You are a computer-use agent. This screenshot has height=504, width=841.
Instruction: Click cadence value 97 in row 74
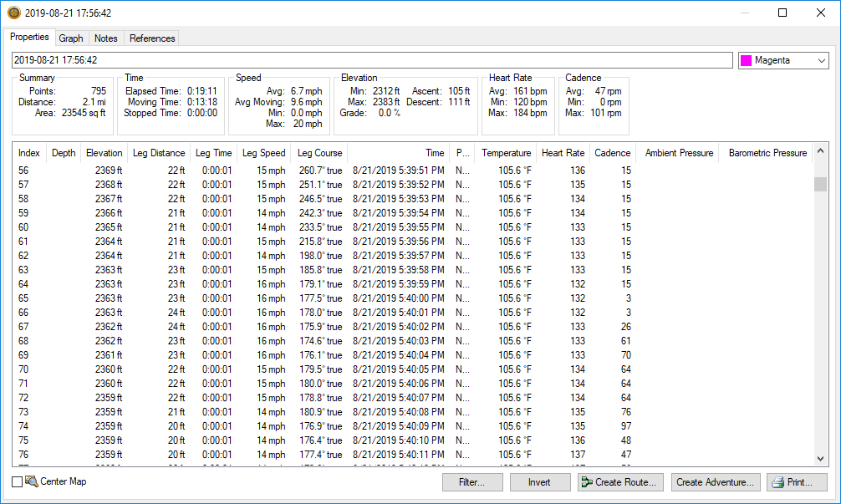(x=626, y=426)
